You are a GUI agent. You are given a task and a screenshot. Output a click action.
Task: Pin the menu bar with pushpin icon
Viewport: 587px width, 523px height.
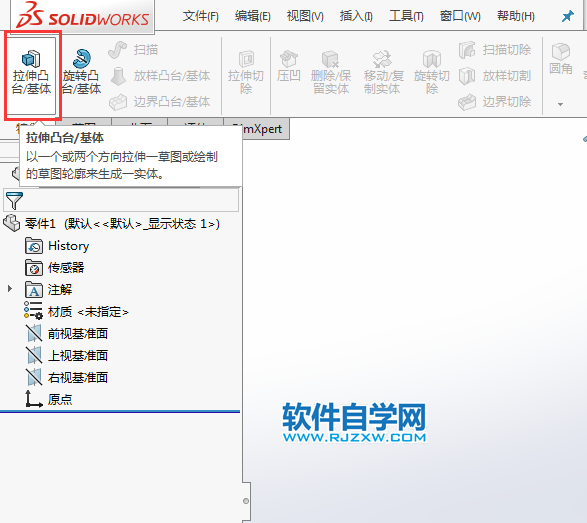pos(568,16)
